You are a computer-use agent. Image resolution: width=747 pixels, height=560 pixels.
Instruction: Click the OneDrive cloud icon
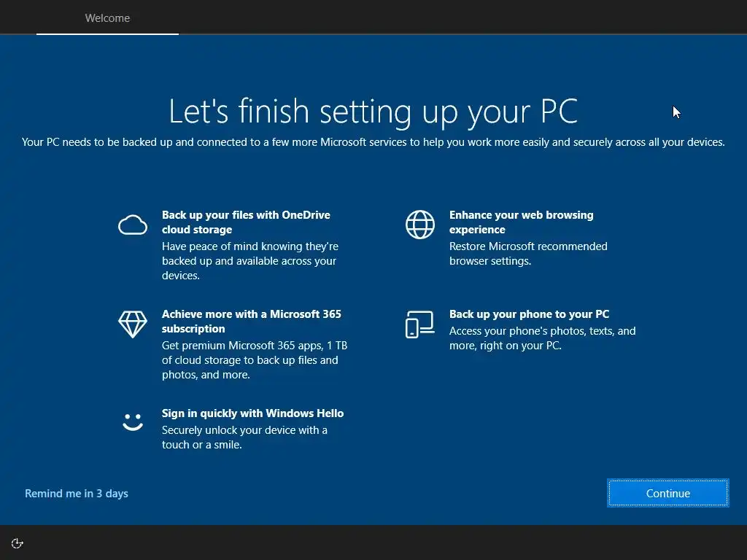(133, 225)
